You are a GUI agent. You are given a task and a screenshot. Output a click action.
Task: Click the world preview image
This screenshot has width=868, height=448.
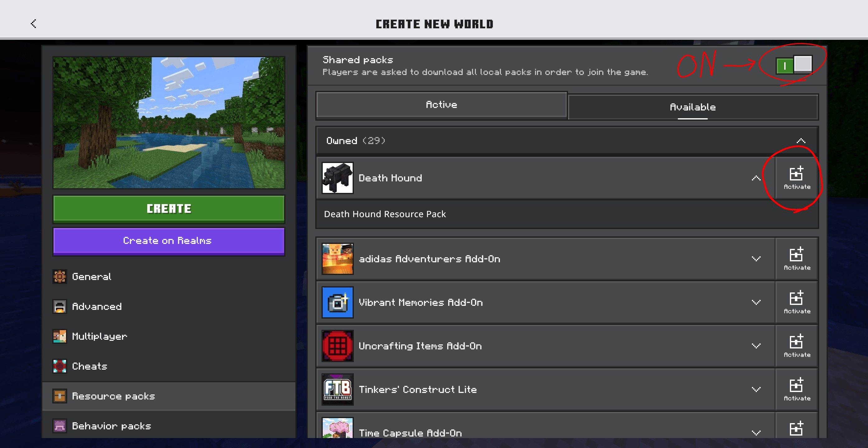169,123
